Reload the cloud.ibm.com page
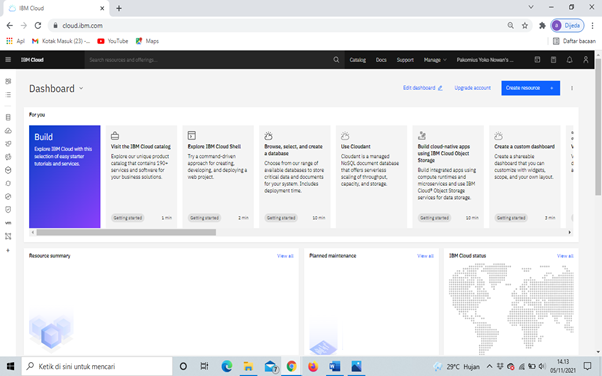Image resolution: width=602 pixels, height=376 pixels. click(38, 25)
